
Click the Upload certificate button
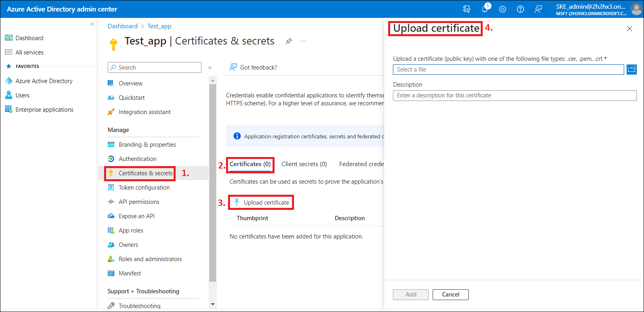[261, 203]
